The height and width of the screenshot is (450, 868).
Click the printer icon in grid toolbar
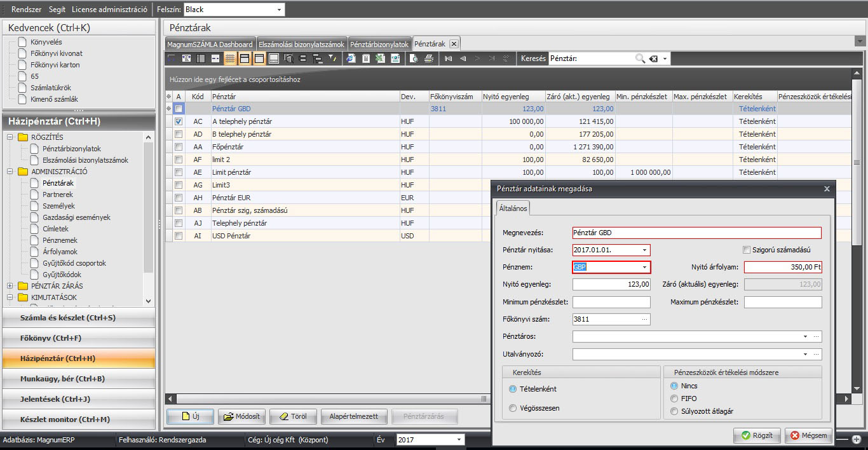429,58
